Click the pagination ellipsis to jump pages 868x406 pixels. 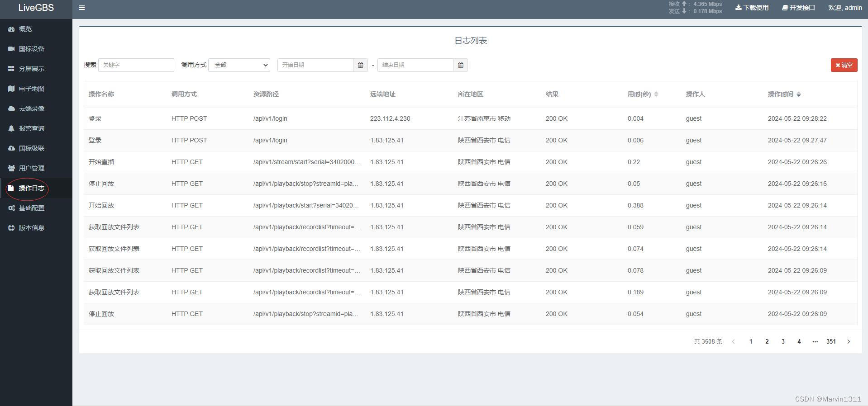[x=815, y=341]
